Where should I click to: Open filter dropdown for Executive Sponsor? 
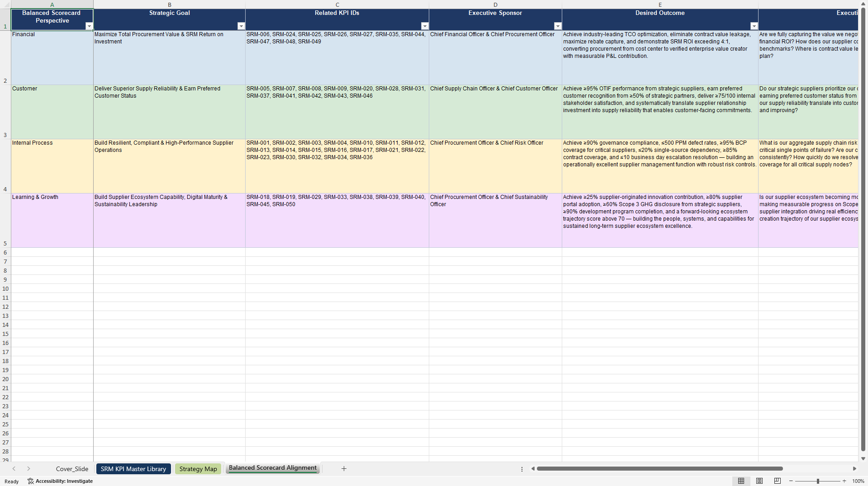pyautogui.click(x=558, y=26)
